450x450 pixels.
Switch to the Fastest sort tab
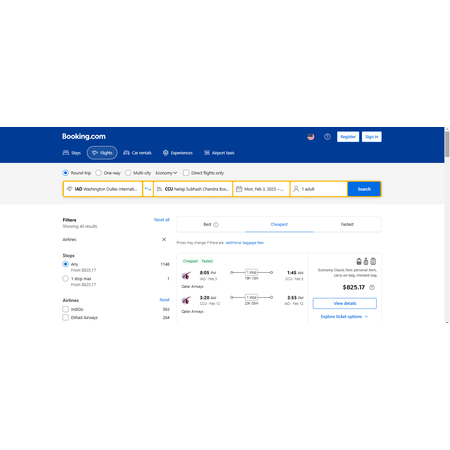[x=347, y=224]
